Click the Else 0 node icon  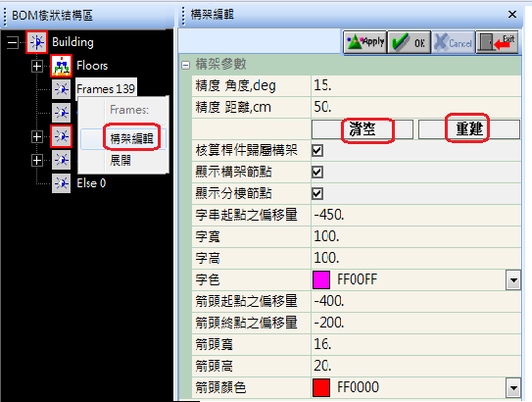tap(61, 183)
